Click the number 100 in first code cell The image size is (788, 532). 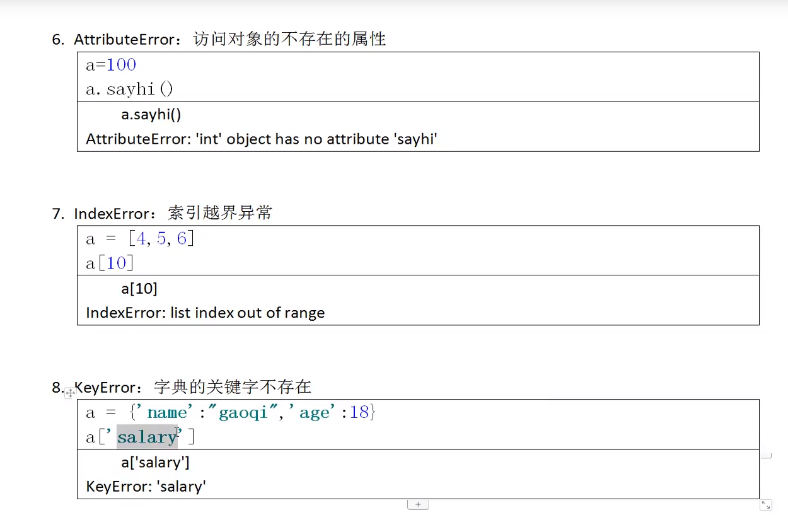[121, 65]
